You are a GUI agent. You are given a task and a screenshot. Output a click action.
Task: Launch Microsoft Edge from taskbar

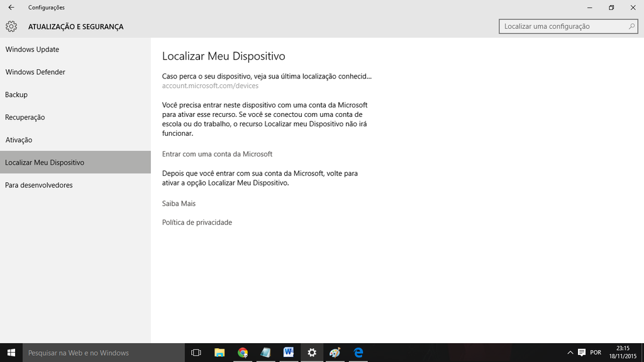(x=358, y=353)
